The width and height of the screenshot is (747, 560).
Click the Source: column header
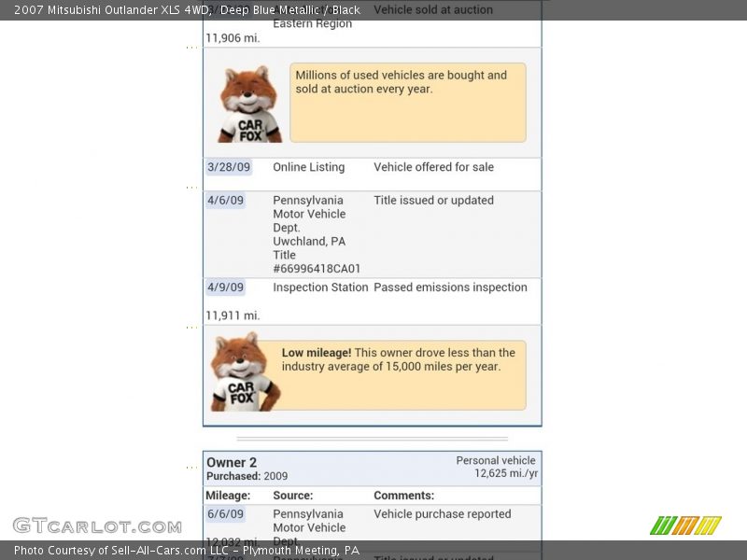point(293,496)
